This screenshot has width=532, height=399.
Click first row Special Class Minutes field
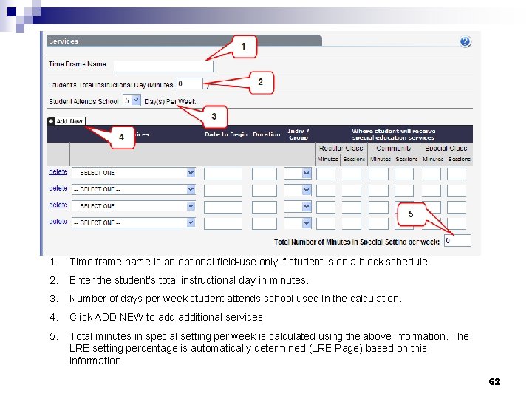coord(432,174)
